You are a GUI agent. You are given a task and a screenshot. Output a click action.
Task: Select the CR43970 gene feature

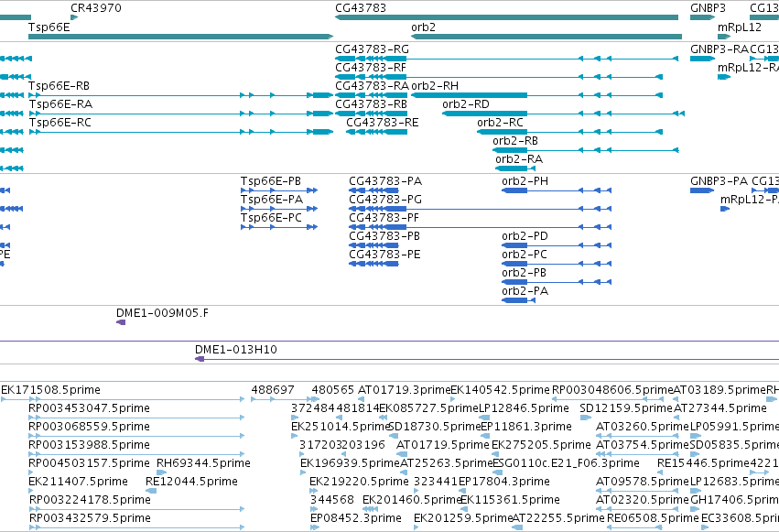click(74, 17)
